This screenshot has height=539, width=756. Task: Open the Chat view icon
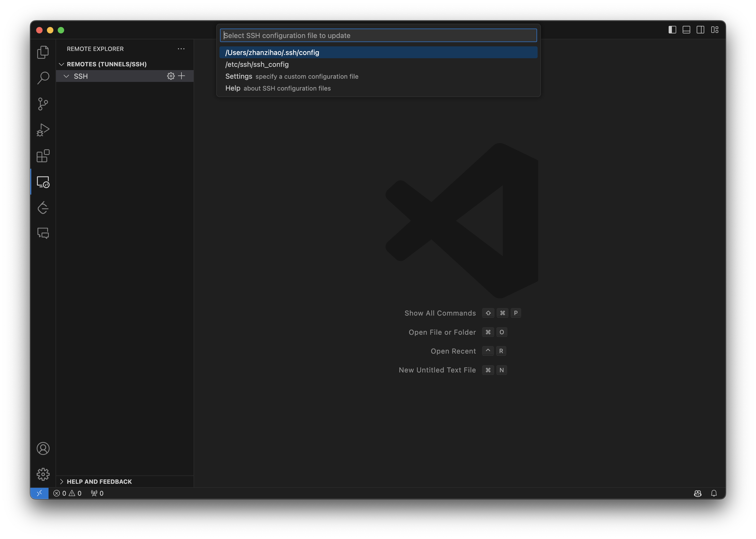[x=43, y=233]
